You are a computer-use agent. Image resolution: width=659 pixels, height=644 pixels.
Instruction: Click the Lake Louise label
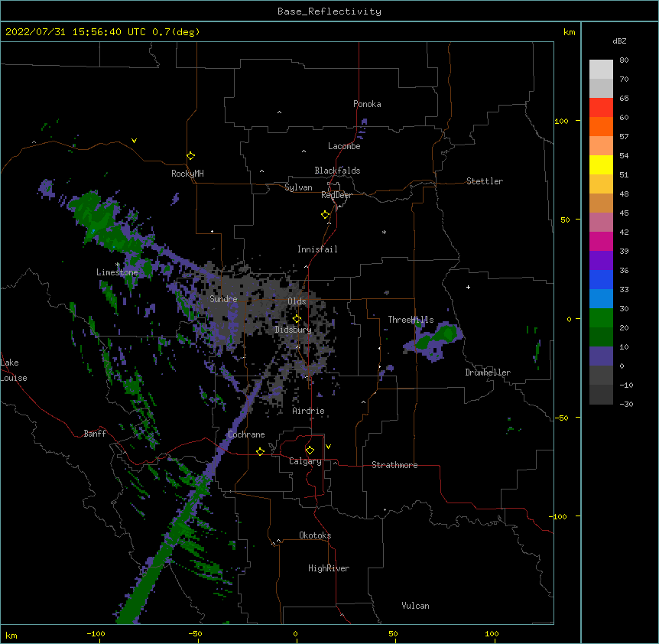(x=14, y=370)
